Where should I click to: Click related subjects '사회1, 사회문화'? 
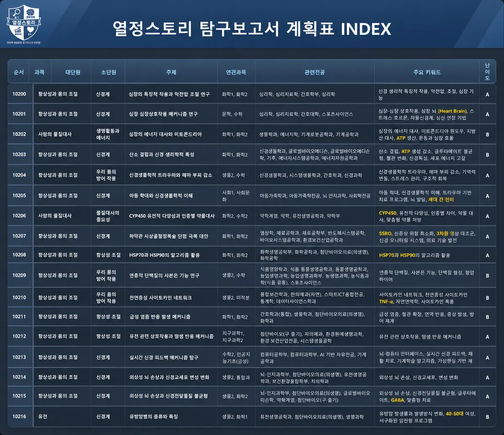click(236, 196)
